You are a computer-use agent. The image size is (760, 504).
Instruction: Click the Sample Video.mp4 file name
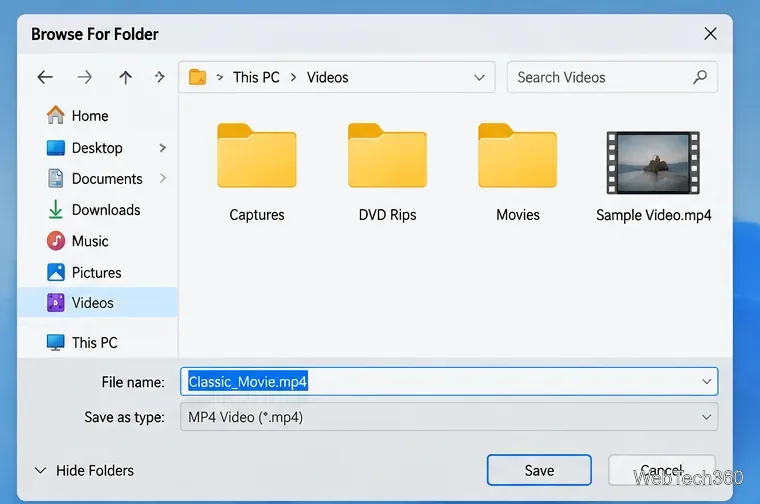pos(653,215)
